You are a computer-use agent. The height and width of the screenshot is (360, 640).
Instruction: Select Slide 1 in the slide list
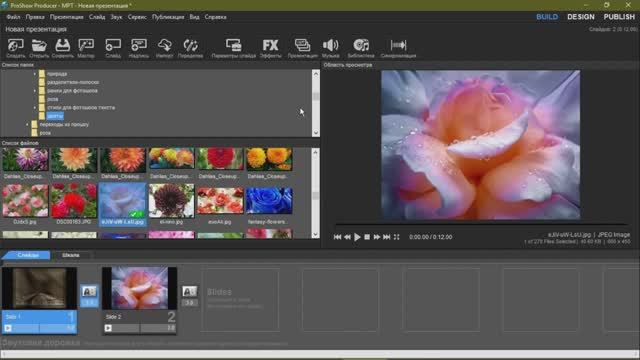click(39, 301)
